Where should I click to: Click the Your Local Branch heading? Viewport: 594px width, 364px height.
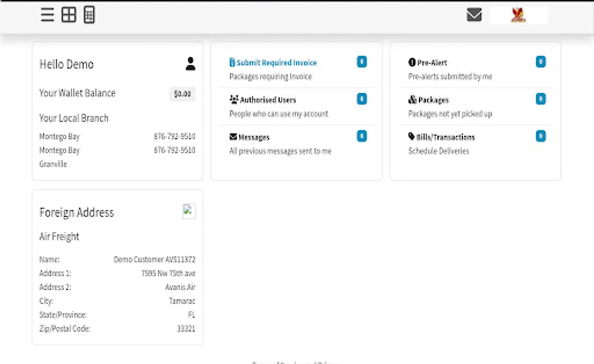point(74,118)
